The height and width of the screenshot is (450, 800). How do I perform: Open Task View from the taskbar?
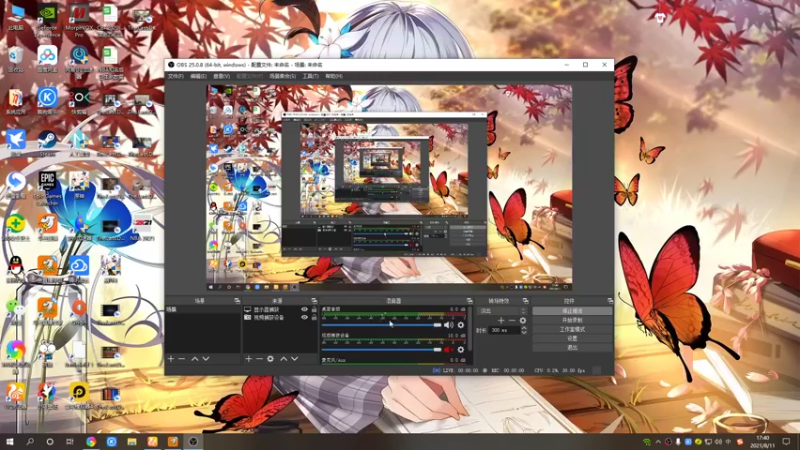click(x=70, y=442)
